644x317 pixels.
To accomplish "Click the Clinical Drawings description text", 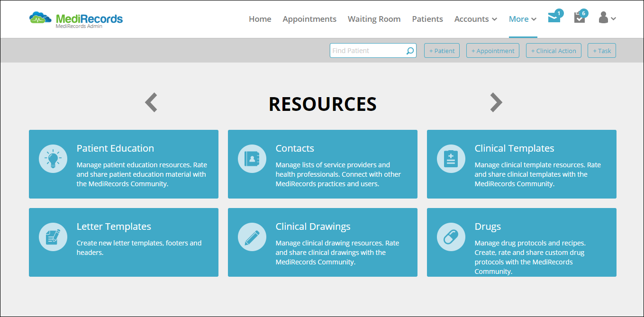I will coord(337,253).
